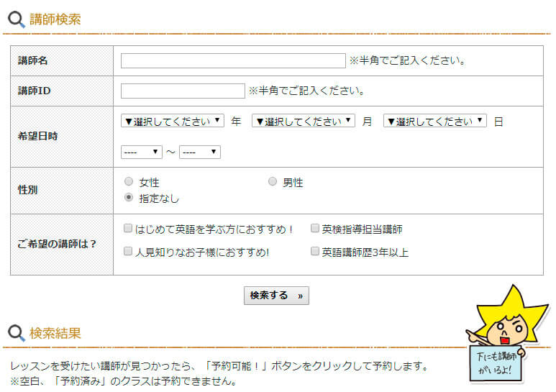Choose the 指定なし gender option
The height and width of the screenshot is (392, 556).
tap(129, 197)
